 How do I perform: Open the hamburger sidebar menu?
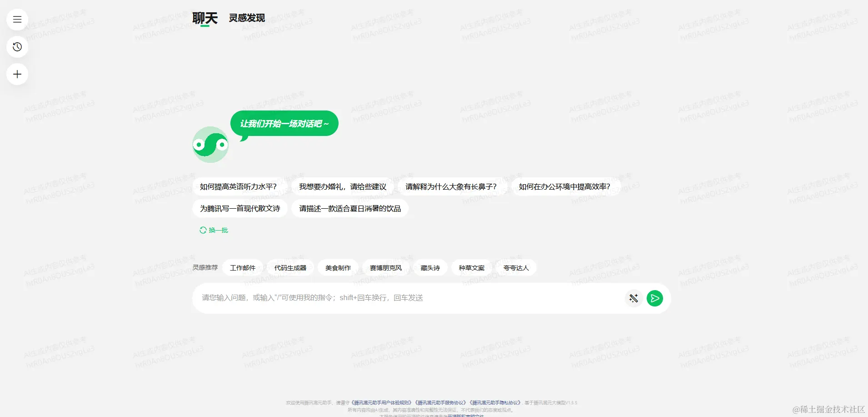pyautogui.click(x=17, y=20)
